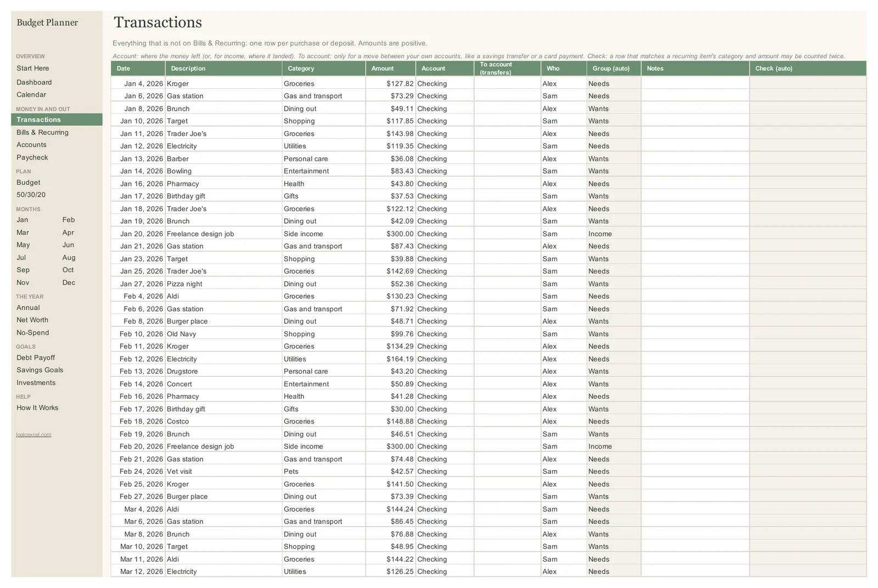The image size is (878, 588).
Task: Open Bills & Recurring in sidebar
Action: pyautogui.click(x=42, y=132)
